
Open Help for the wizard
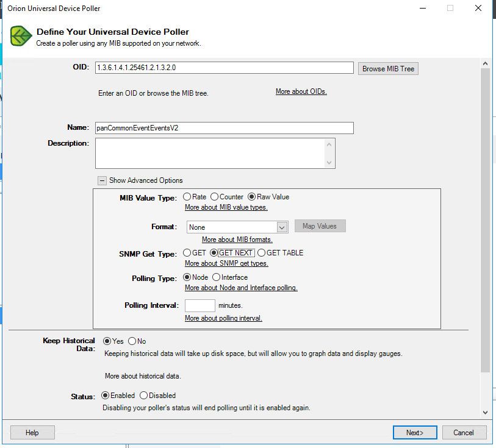pos(32,433)
